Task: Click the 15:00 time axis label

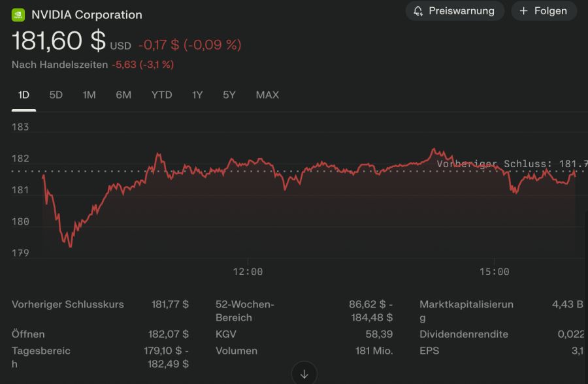Action: click(x=495, y=272)
